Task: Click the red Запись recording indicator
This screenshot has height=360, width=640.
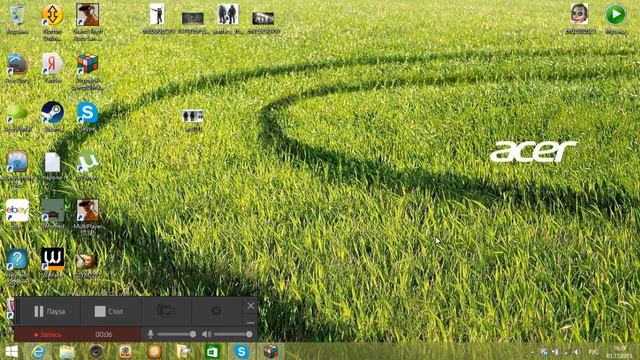Action: coord(47,335)
